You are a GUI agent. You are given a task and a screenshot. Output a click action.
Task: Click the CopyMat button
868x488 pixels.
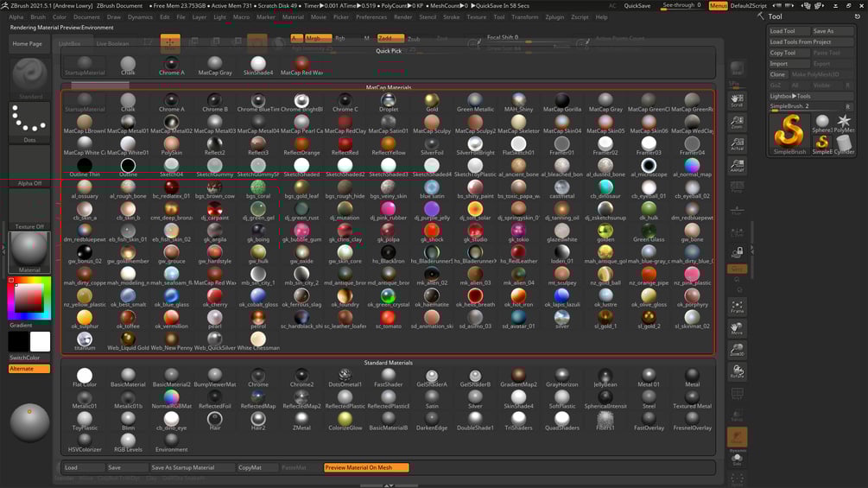coord(257,467)
